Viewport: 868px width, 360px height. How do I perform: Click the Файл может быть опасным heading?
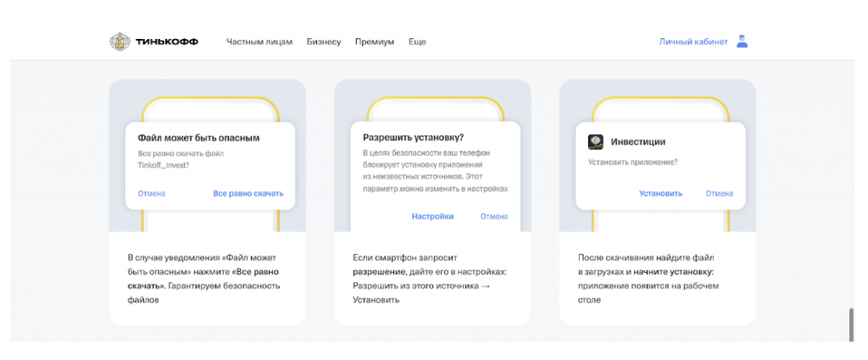[198, 137]
